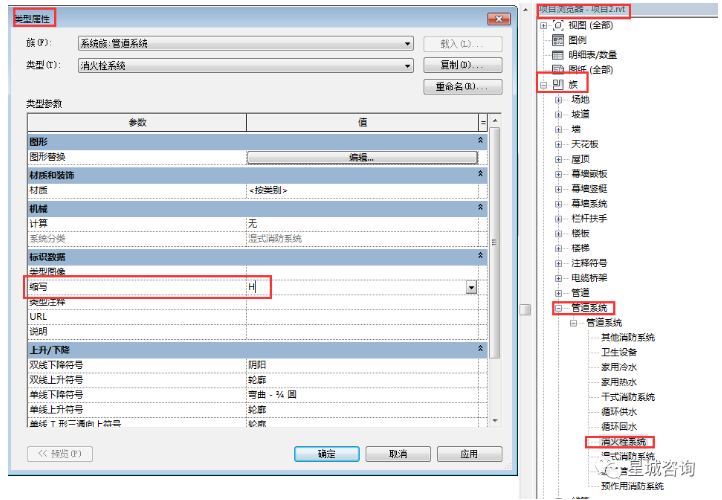Viewport: 722px width, 500px height.
Task: Click the project browser scrollbar thumb
Action: click(525, 310)
